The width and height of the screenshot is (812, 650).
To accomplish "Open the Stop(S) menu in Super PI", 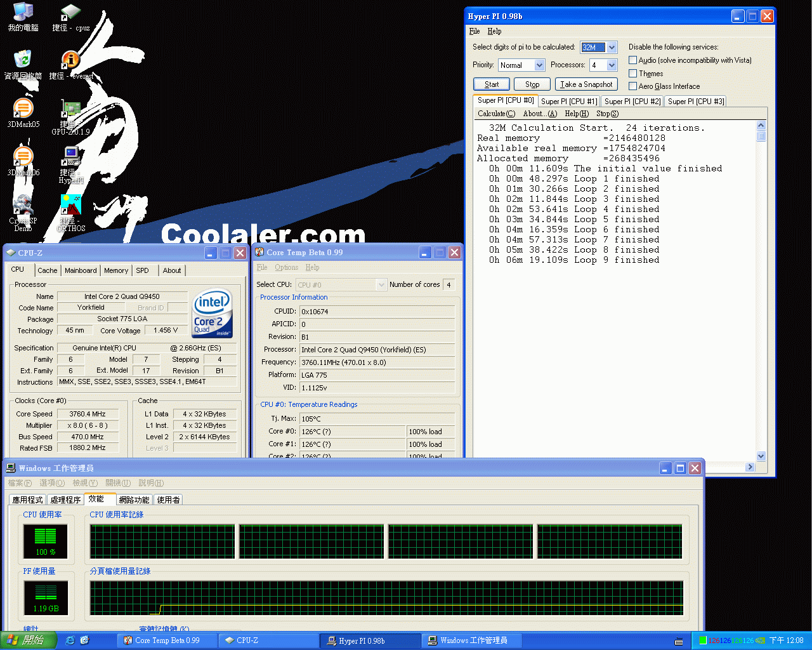I will [607, 114].
